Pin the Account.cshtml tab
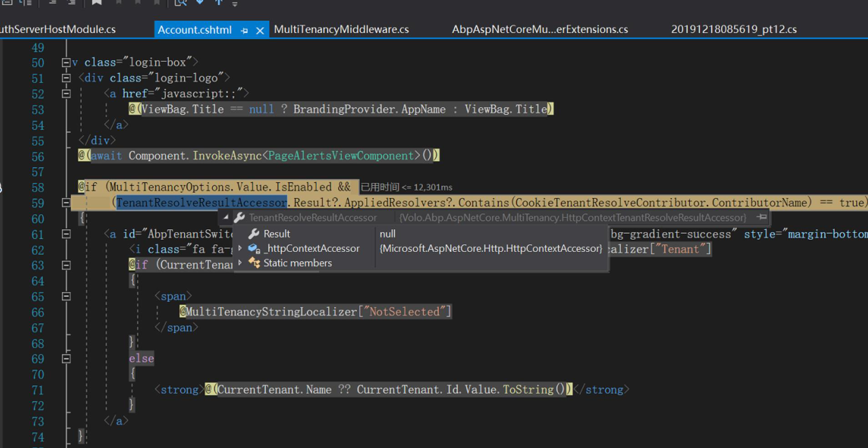The image size is (868, 448). click(x=244, y=30)
